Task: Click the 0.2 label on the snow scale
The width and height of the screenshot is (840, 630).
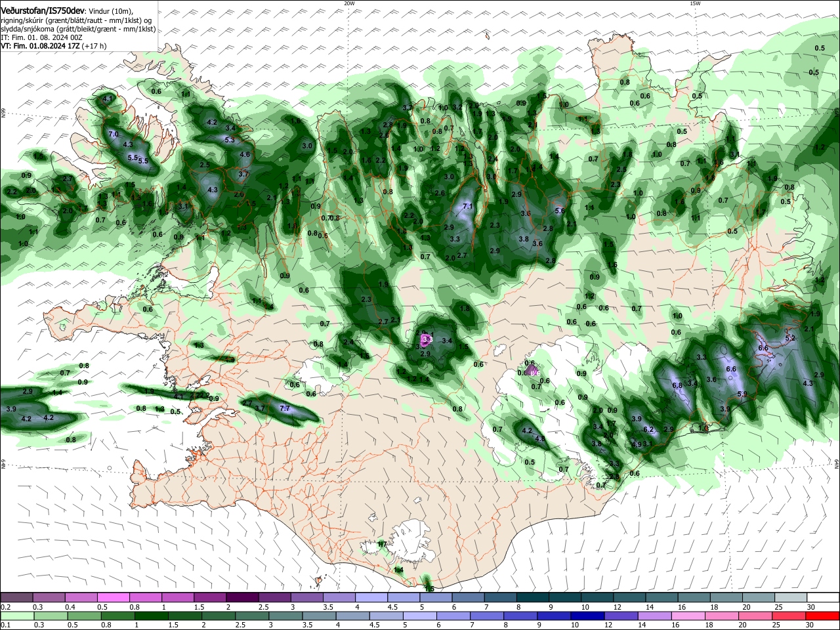Action: point(4,607)
